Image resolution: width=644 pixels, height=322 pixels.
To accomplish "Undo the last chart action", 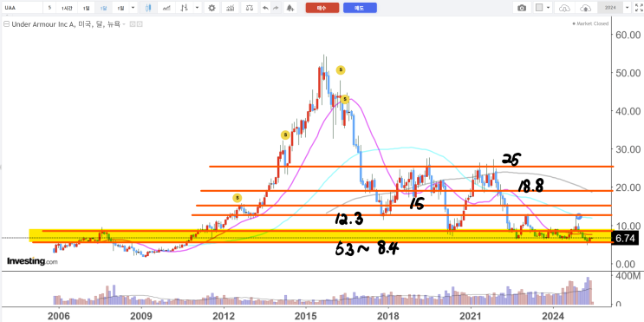I will tap(265, 8).
